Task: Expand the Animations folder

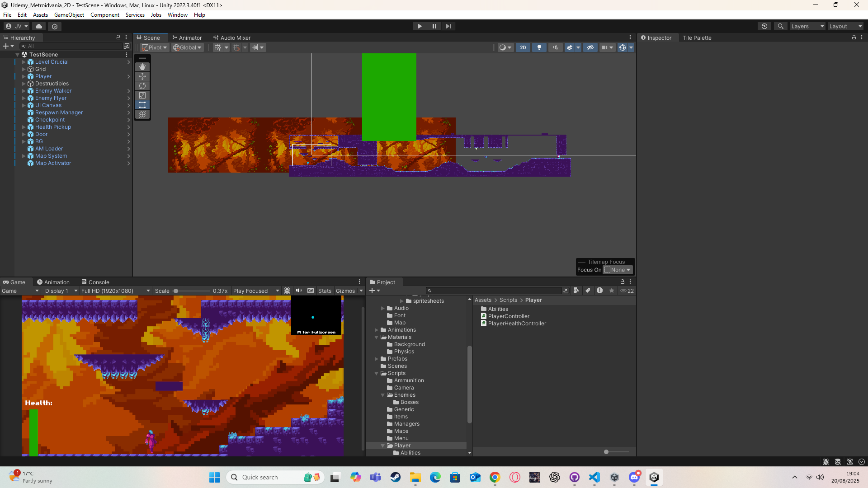Action: [x=376, y=330]
